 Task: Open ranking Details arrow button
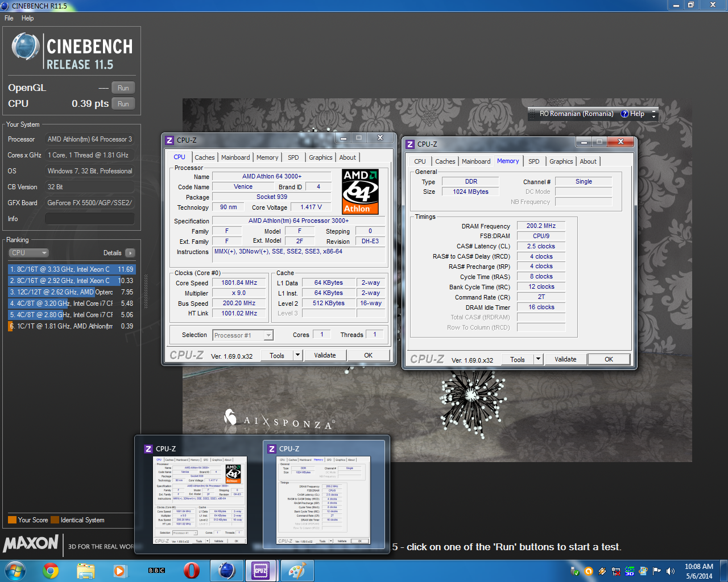click(130, 253)
